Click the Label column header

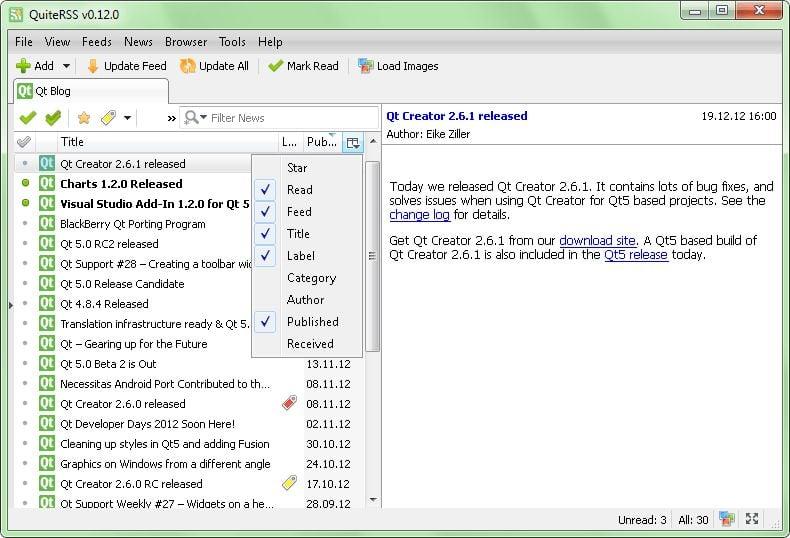[x=291, y=142]
